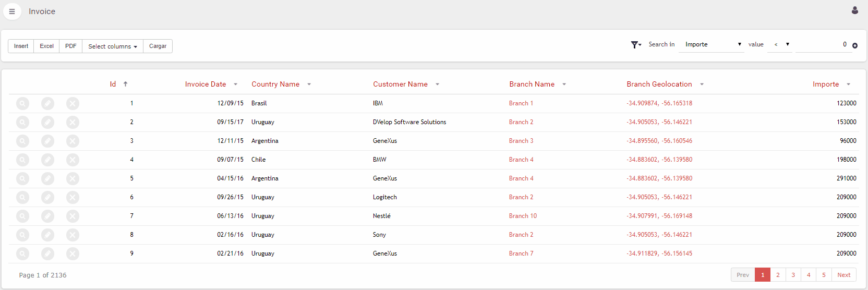Go to page 4
Image resolution: width=868 pixels, height=290 pixels.
point(809,275)
